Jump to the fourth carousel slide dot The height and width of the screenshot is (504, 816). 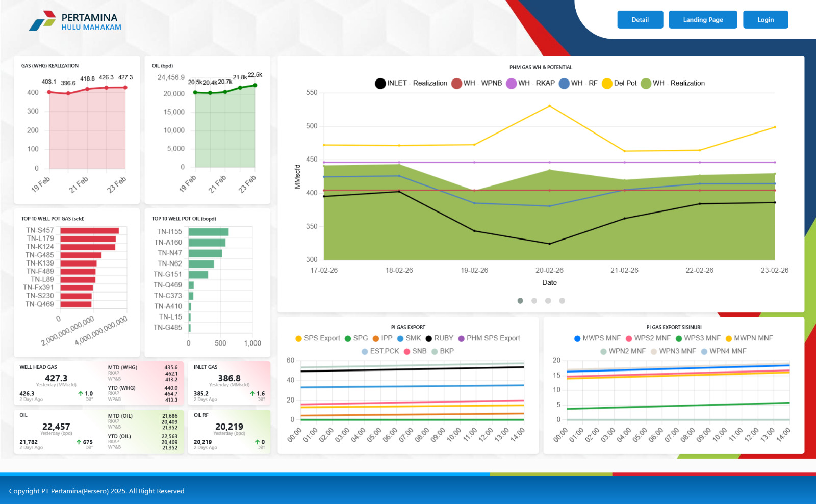coord(562,301)
